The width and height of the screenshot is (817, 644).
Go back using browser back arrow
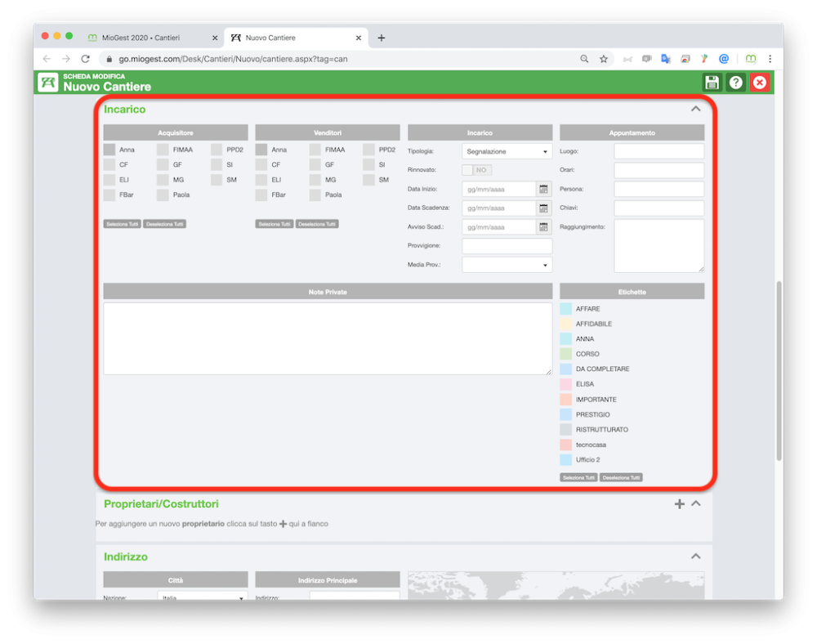(47, 59)
